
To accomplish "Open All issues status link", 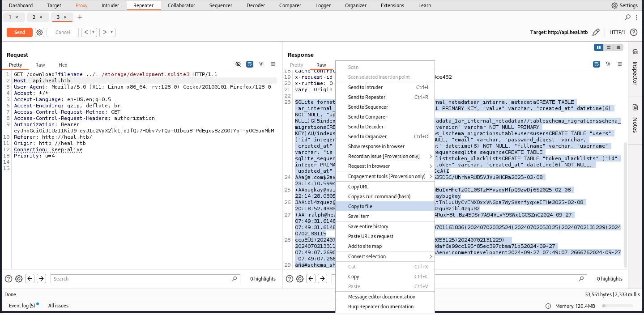I will [58, 306].
